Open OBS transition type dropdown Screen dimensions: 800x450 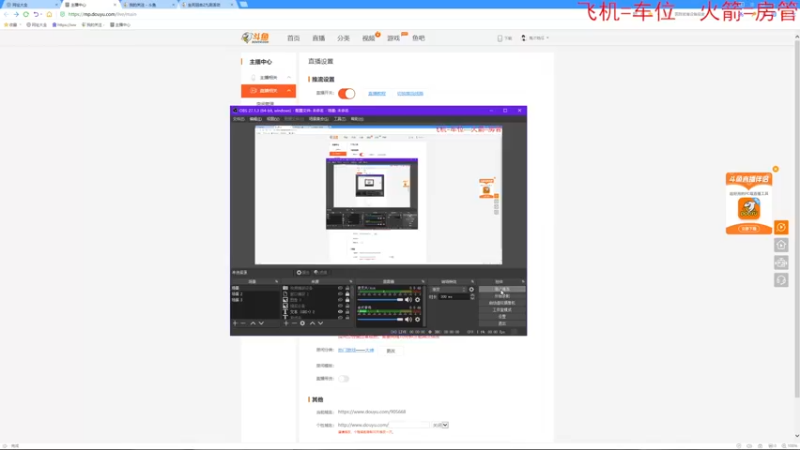coord(449,289)
